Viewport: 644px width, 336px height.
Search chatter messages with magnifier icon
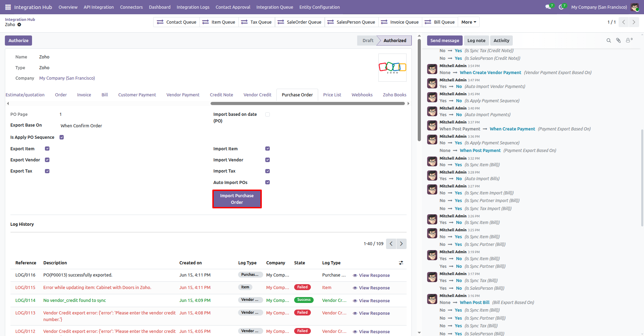609,41
